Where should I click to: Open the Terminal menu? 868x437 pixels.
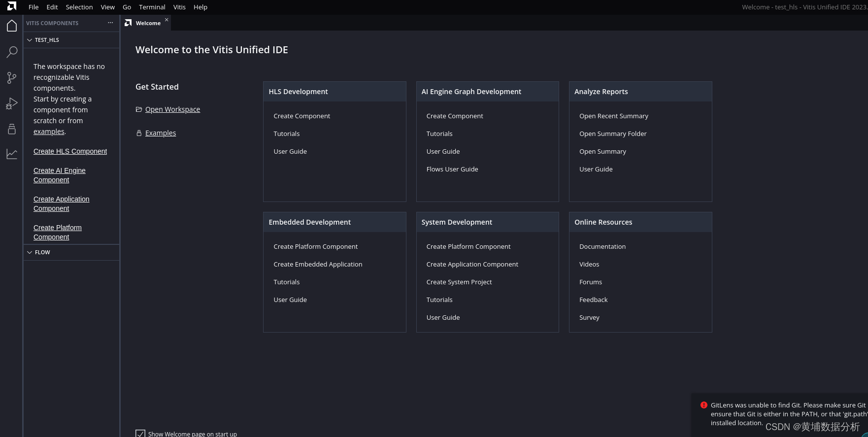(x=152, y=7)
